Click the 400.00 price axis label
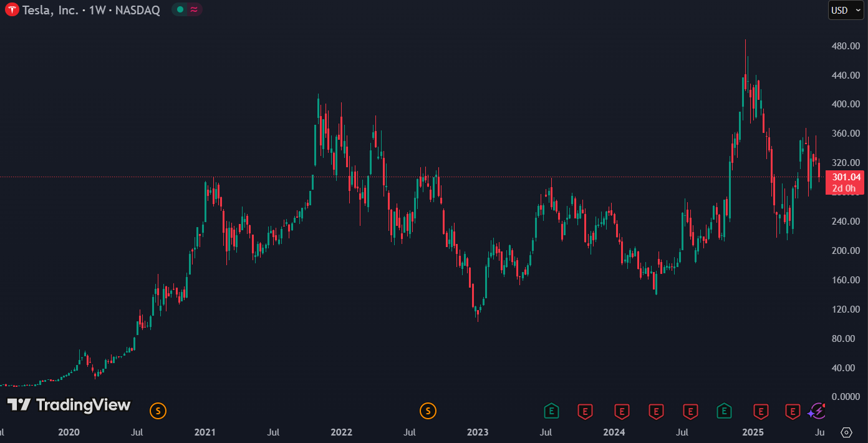Image resolution: width=868 pixels, height=443 pixels. click(x=846, y=104)
